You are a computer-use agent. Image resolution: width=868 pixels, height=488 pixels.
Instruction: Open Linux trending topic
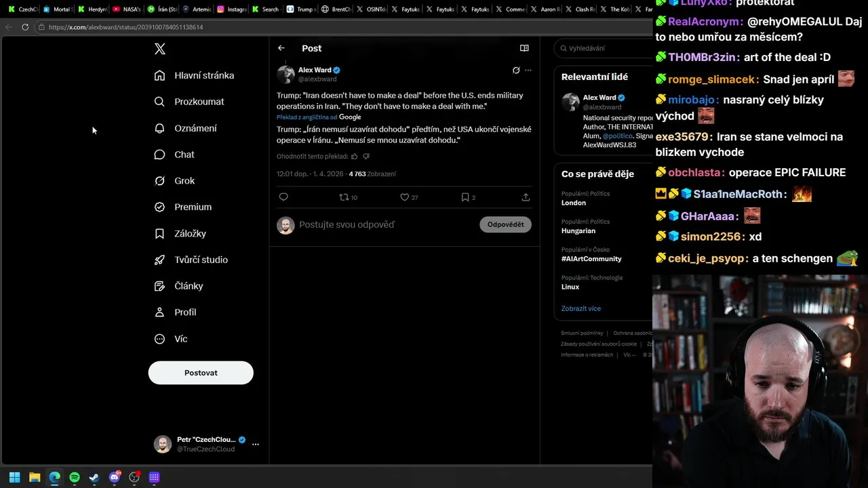(570, 287)
